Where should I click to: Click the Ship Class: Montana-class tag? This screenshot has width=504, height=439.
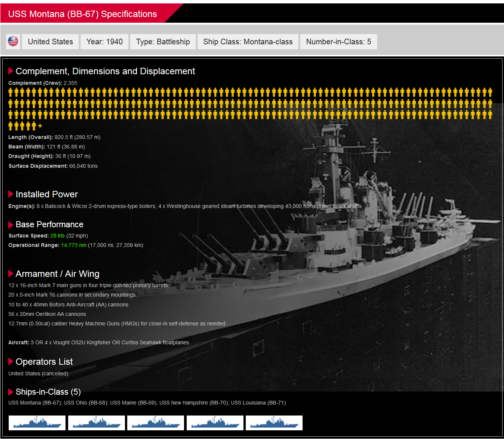click(x=248, y=42)
